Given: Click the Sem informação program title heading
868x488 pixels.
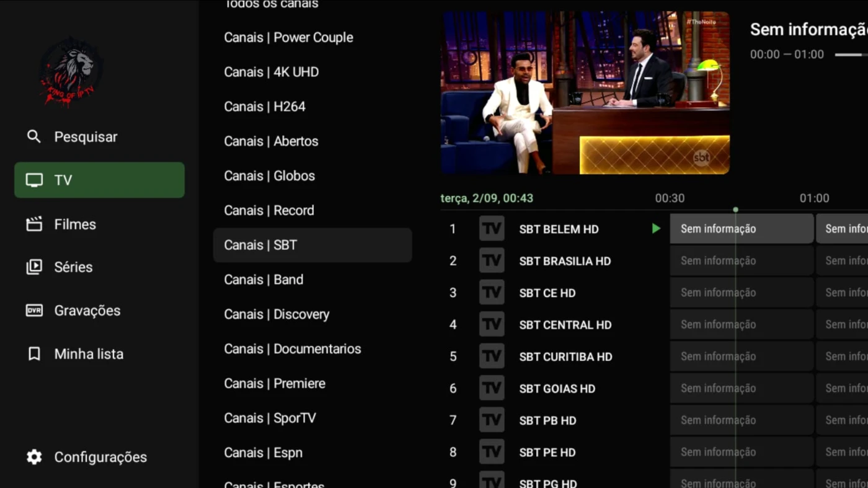Looking at the screenshot, I should 808,29.
